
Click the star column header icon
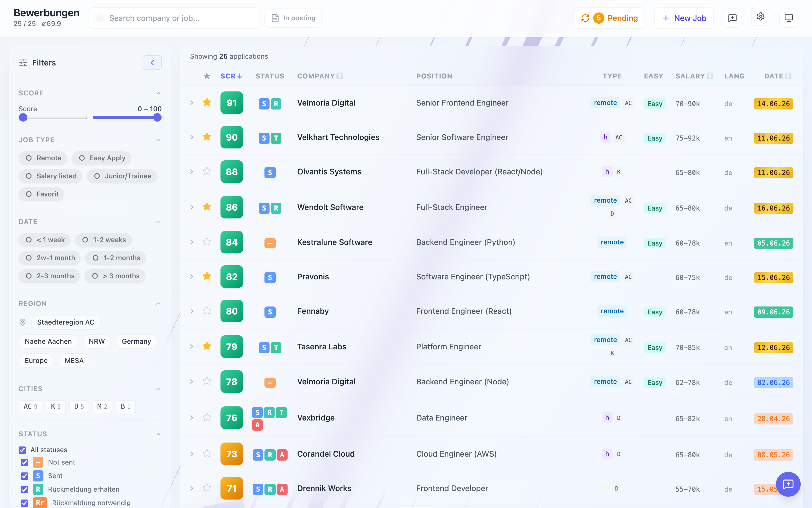click(x=207, y=76)
